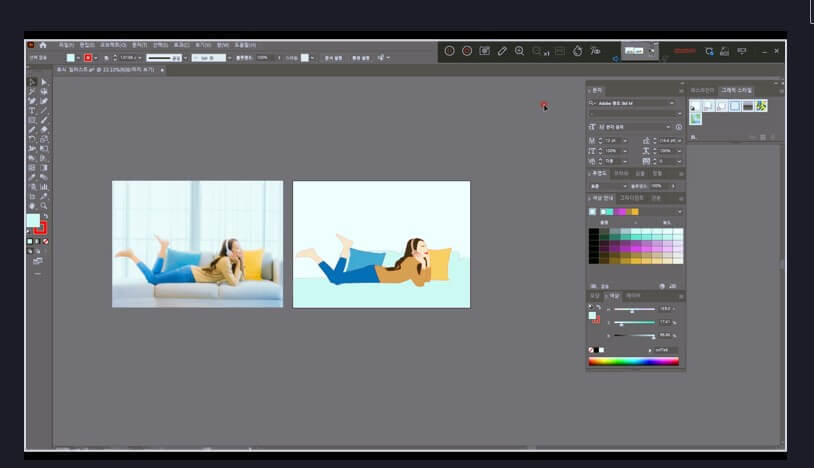The width and height of the screenshot is (814, 468).
Task: Click the open document tab title
Action: pyautogui.click(x=105, y=70)
